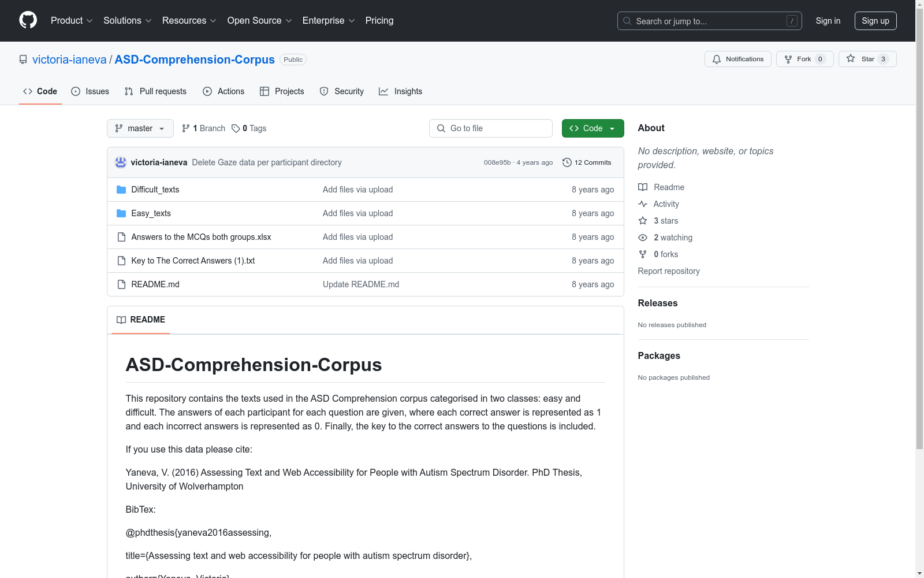Screen dimensions: 924x578
Task: Click file icon for README.md
Action: [x=121, y=284]
